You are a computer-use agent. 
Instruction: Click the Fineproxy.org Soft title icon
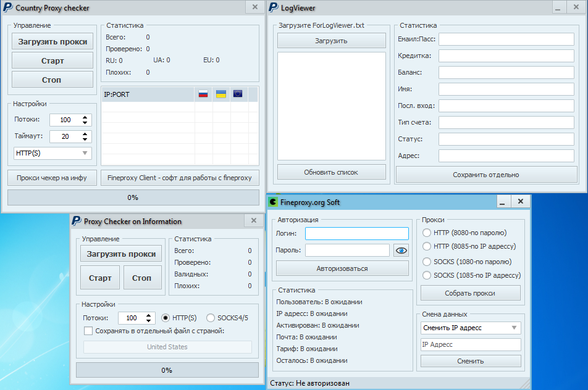tap(273, 202)
